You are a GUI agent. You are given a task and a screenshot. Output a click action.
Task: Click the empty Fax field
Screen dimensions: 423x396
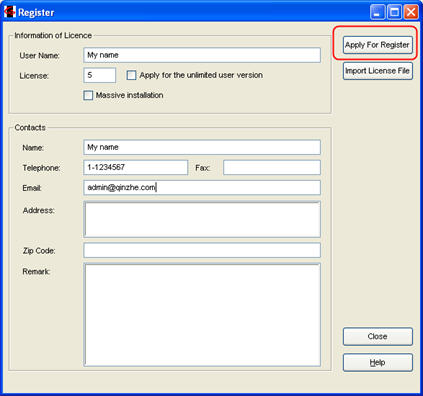point(272,167)
